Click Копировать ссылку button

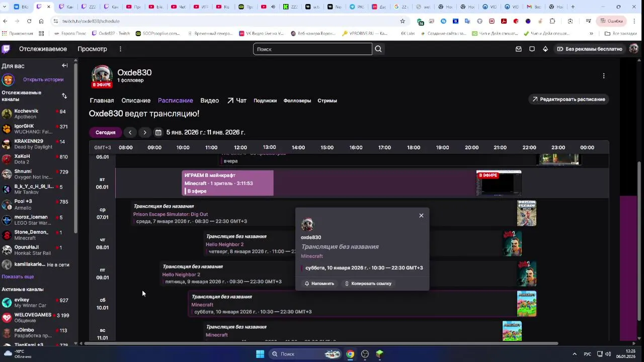(x=368, y=284)
